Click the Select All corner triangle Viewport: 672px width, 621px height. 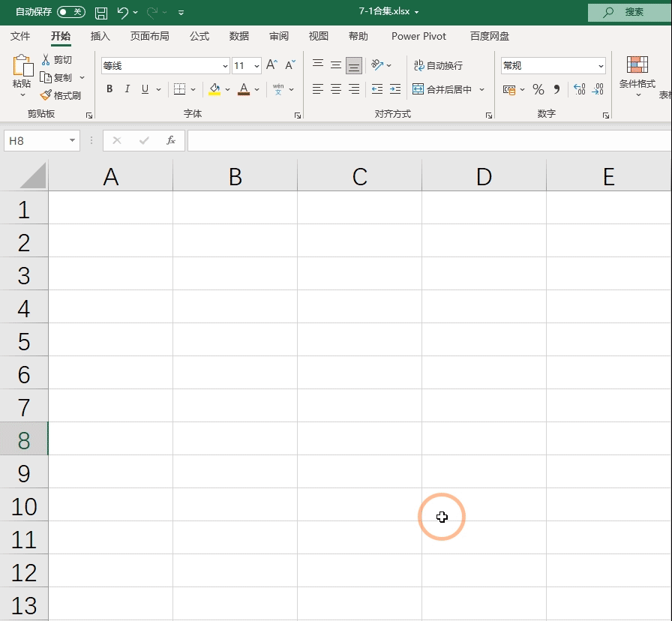(32, 176)
